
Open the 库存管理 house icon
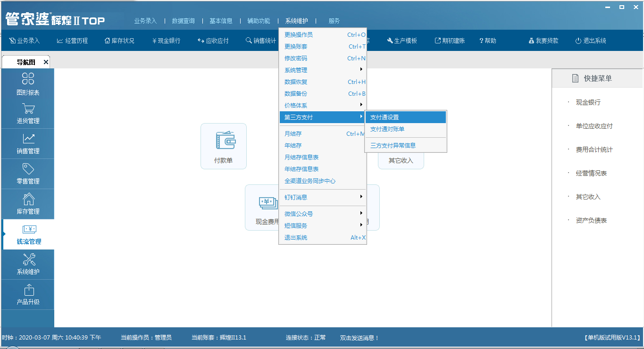(x=28, y=199)
